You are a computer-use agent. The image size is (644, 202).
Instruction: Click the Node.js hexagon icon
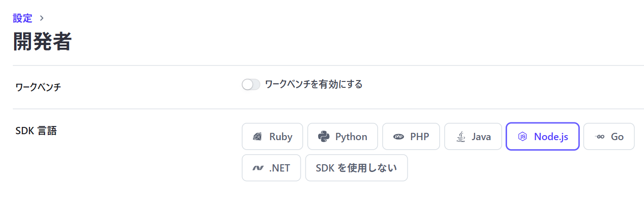(x=523, y=136)
